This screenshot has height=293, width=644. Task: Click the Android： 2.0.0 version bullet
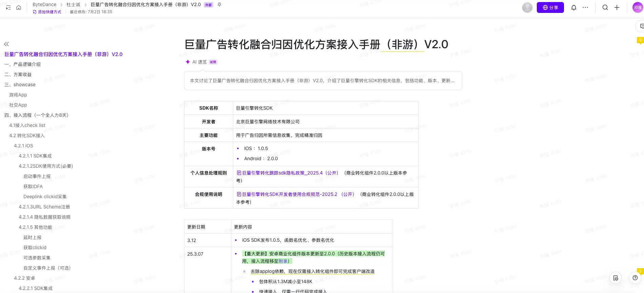click(x=261, y=159)
